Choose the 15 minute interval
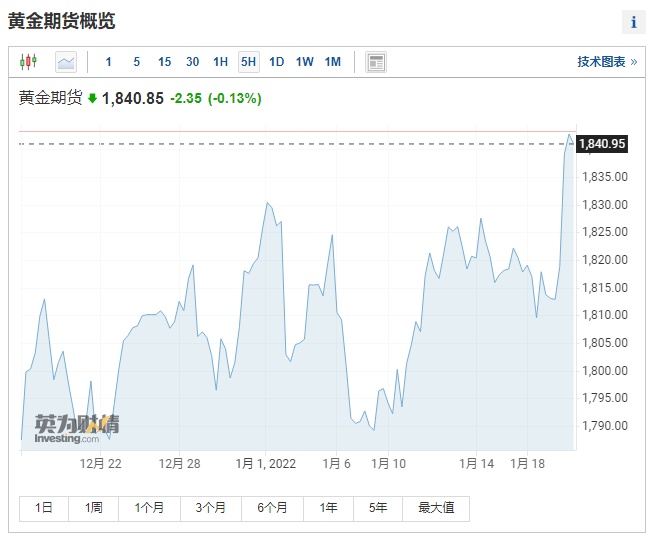 point(164,62)
